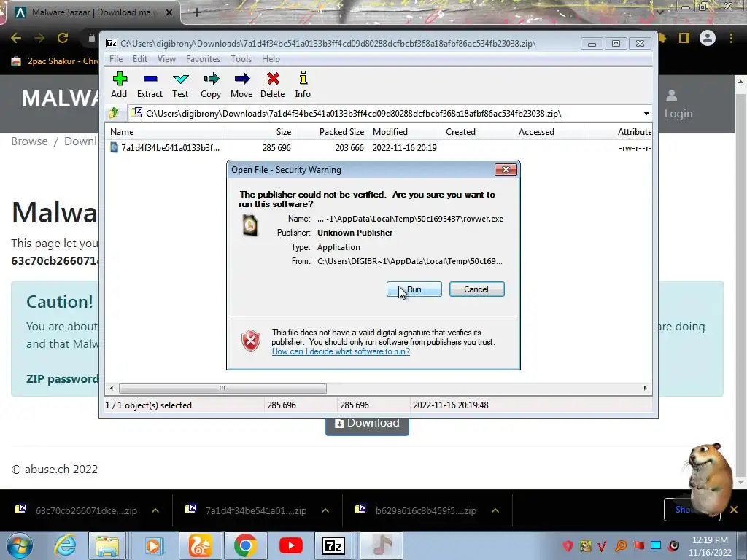The image size is (747, 560).
Task: Open the 2pac Shakur bookmark
Action: pos(55,61)
